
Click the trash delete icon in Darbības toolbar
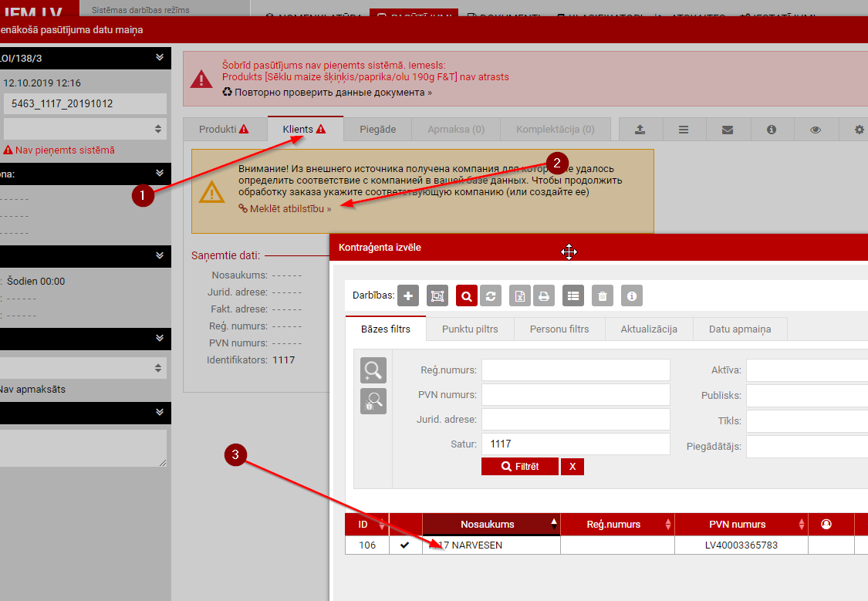603,295
